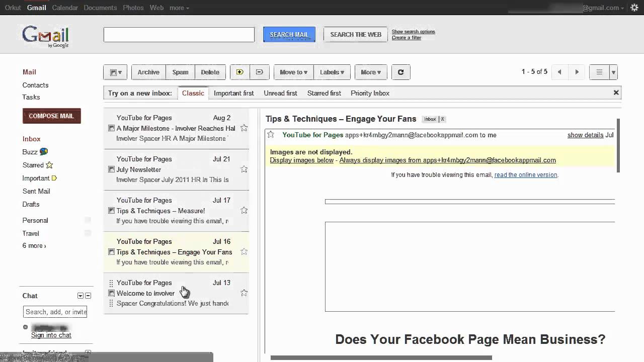
Task: Open Documents from top bar
Action: pos(100,8)
